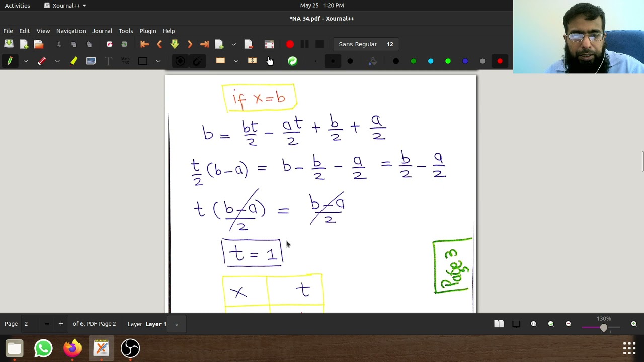This screenshot has height=362, width=644.
Task: Pick the light blue color swatch
Action: (431, 61)
